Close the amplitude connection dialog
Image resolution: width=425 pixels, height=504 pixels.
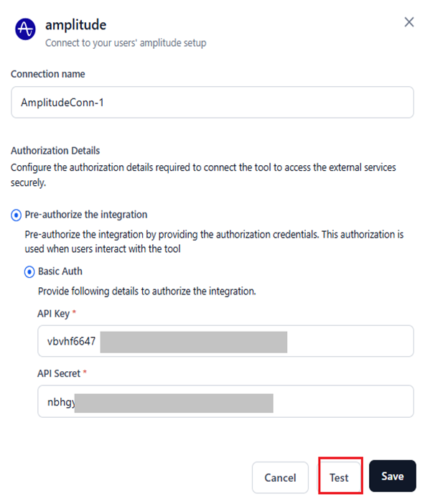tap(409, 22)
